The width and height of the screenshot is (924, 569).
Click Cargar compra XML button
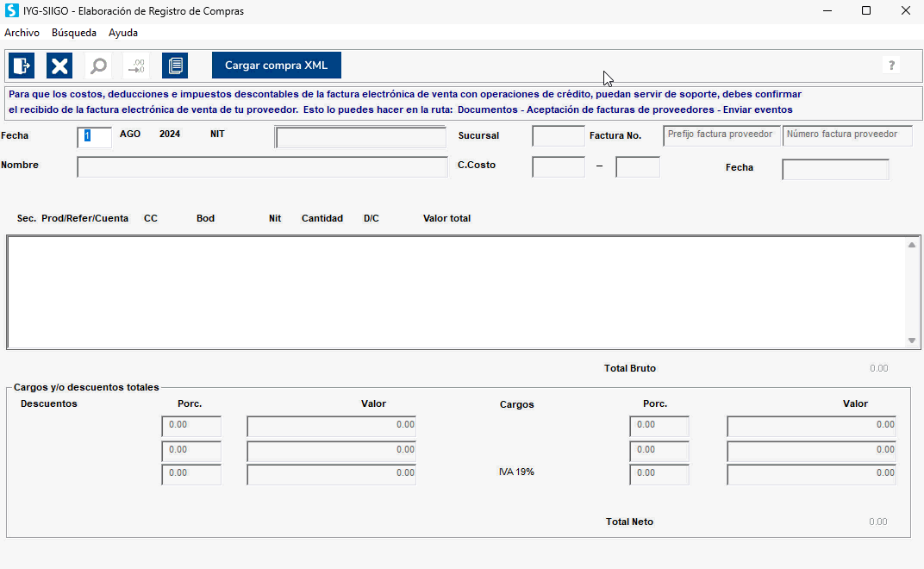point(277,66)
